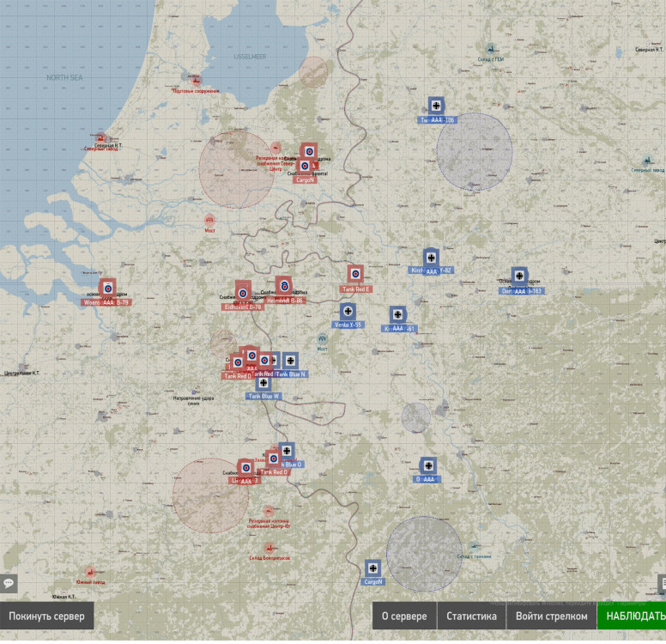Select the Venlo Y-55 airfield icon
Viewport: 666px width, 644px height.
(x=348, y=311)
